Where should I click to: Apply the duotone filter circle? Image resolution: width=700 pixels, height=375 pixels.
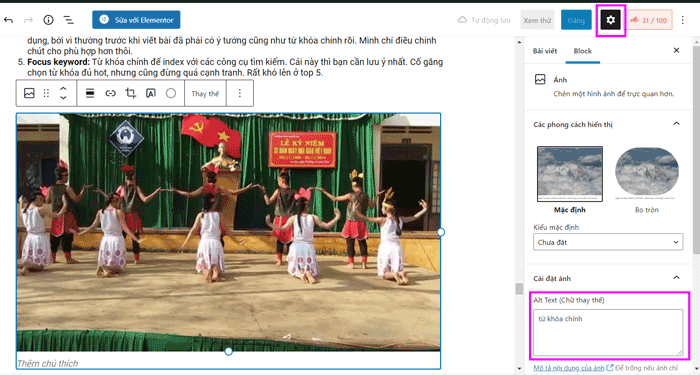pyautogui.click(x=171, y=93)
